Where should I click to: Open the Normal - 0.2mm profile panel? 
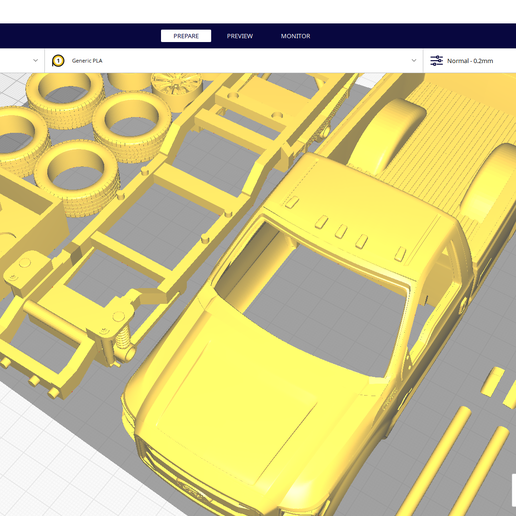pyautogui.click(x=470, y=61)
